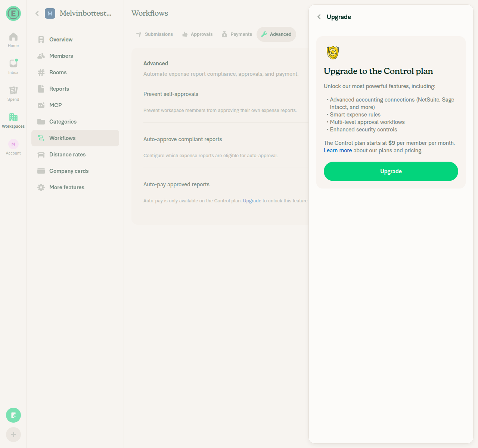
Task: Open Distance rates
Action: click(75, 155)
